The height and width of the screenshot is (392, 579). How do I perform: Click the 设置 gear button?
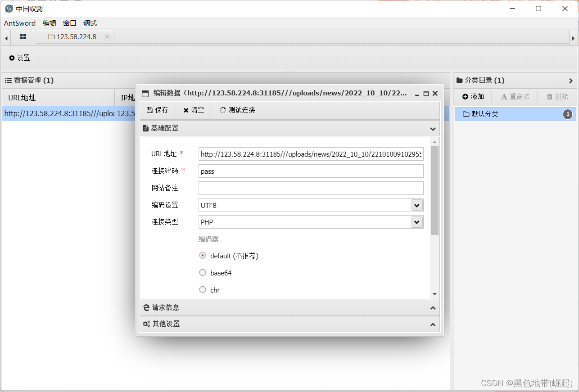click(x=19, y=58)
